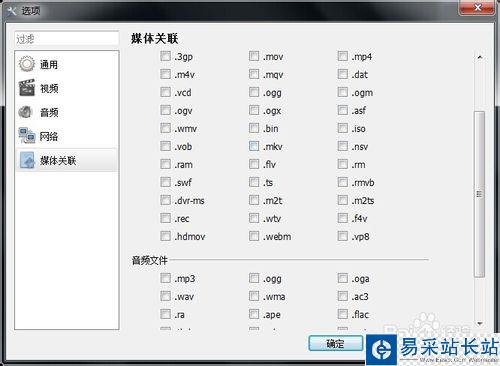
Task: Select the .mkv checkbox
Action: click(254, 146)
